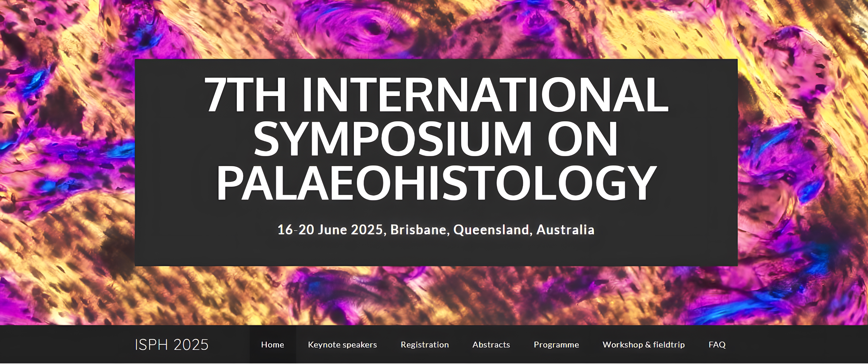This screenshot has height=364, width=868.
Task: Click the 7TH INTERNATIONAL heading line
Action: coord(436,94)
